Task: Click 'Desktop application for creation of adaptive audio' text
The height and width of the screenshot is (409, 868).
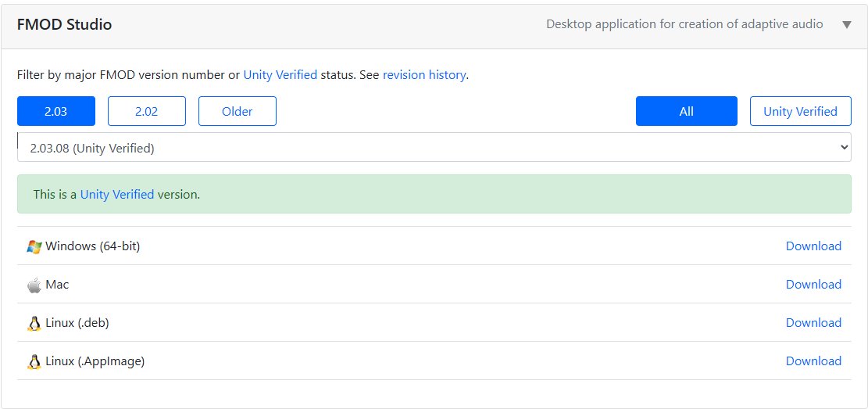Action: tap(684, 24)
